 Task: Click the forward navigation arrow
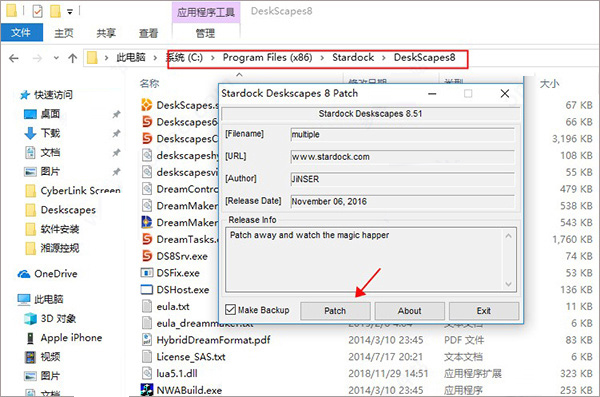37,58
